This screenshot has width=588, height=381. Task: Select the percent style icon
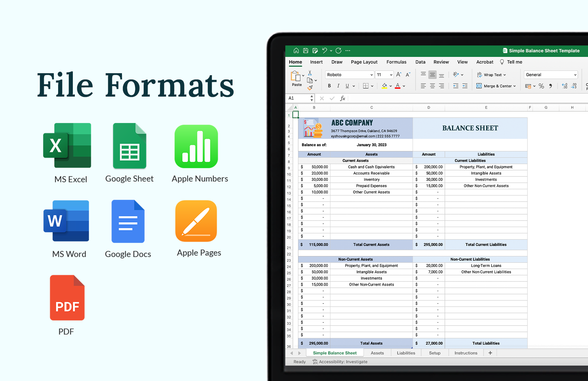click(542, 86)
